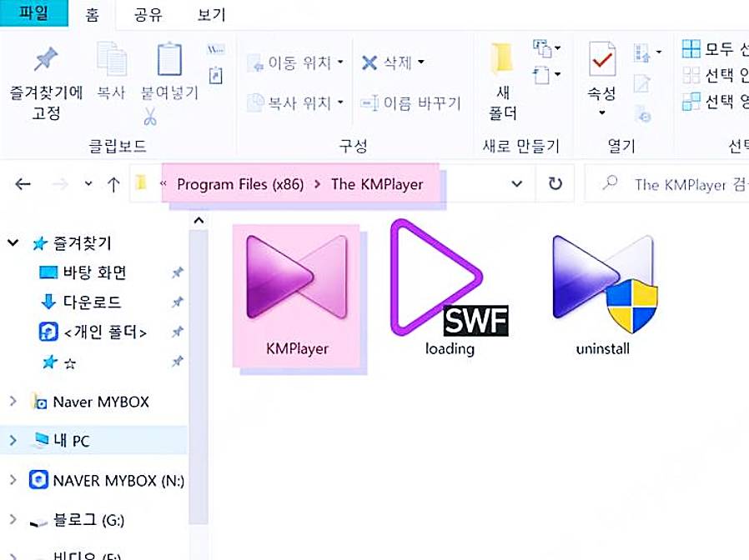
Task: Click The KMPlayer breadcrumb
Action: click(x=377, y=184)
